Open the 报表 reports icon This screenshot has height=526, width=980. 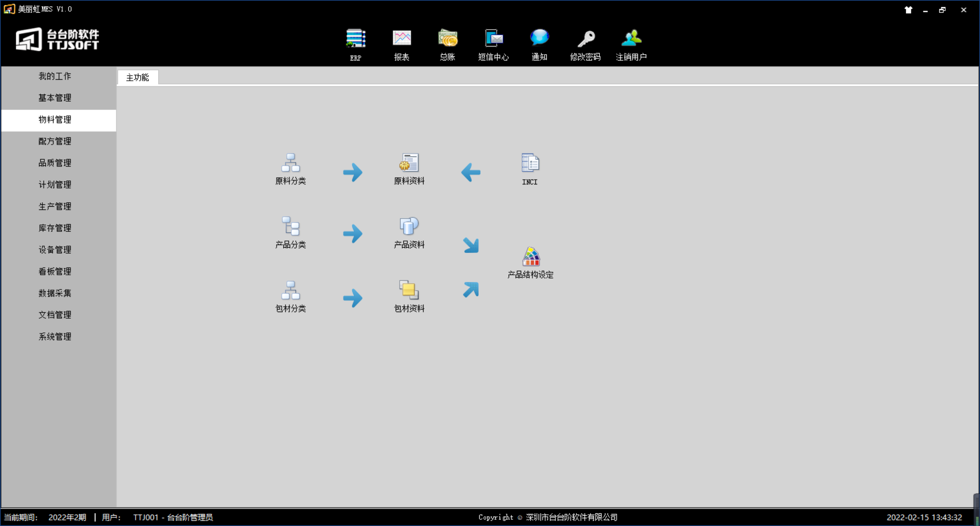[402, 39]
